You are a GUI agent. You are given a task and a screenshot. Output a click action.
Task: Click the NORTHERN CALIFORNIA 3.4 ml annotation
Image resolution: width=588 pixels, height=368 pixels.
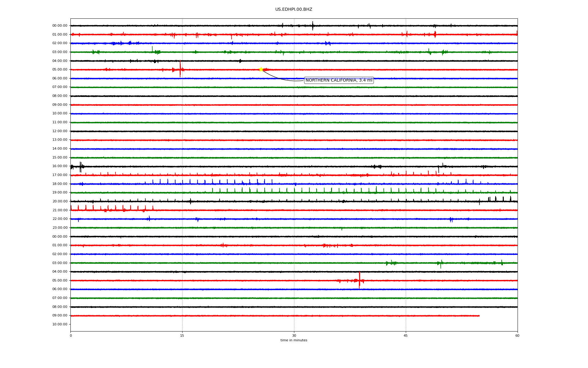339,80
